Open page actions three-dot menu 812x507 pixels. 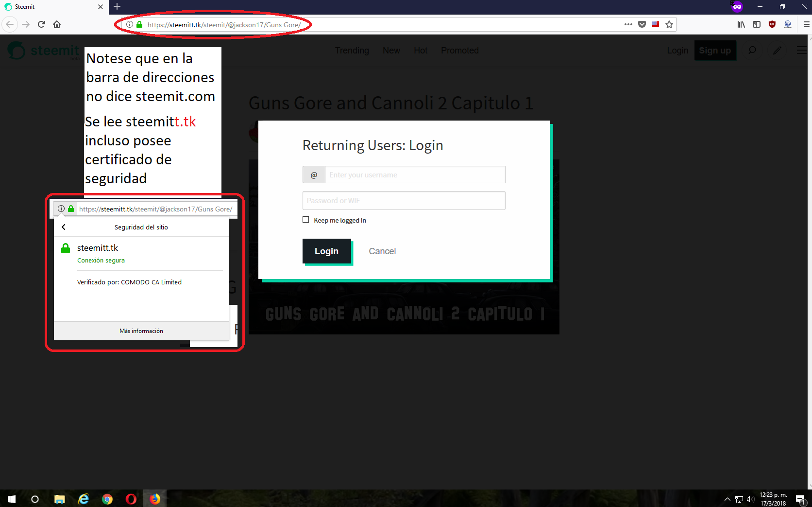tap(628, 24)
